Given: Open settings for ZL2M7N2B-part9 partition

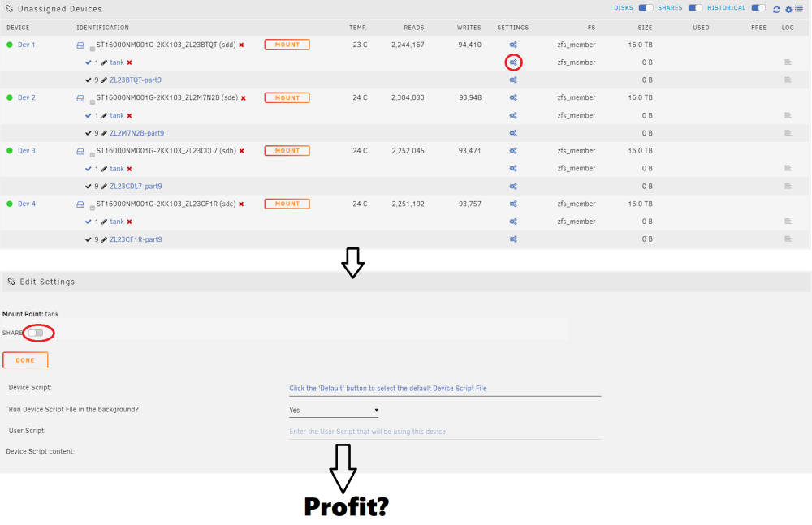Looking at the screenshot, I should click(513, 134).
